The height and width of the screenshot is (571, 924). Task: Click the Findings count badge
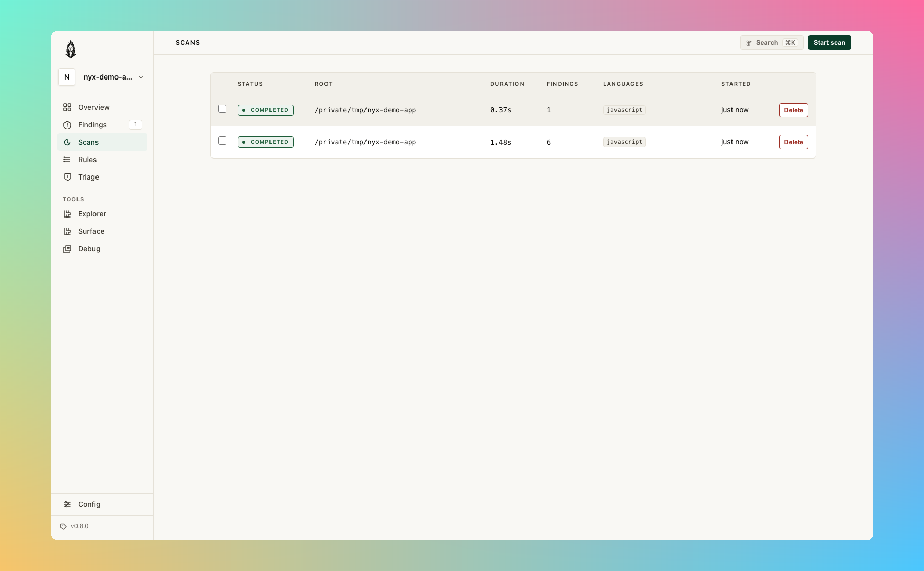pos(136,125)
